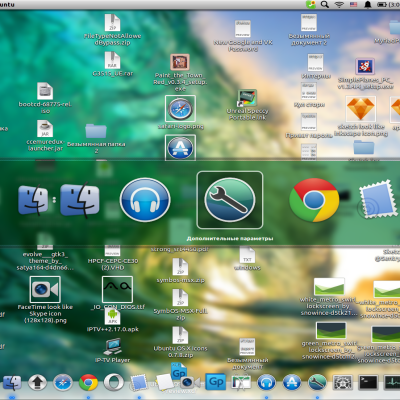The width and height of the screenshot is (400, 400).
Task: Open the FaceTime camera icon in the dock
Action: click(x=190, y=382)
